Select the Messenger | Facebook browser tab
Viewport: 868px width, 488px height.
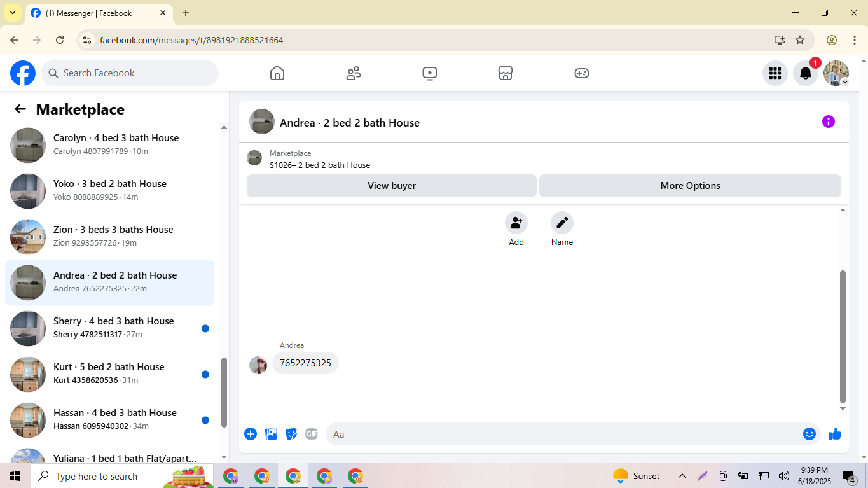pyautogui.click(x=99, y=13)
